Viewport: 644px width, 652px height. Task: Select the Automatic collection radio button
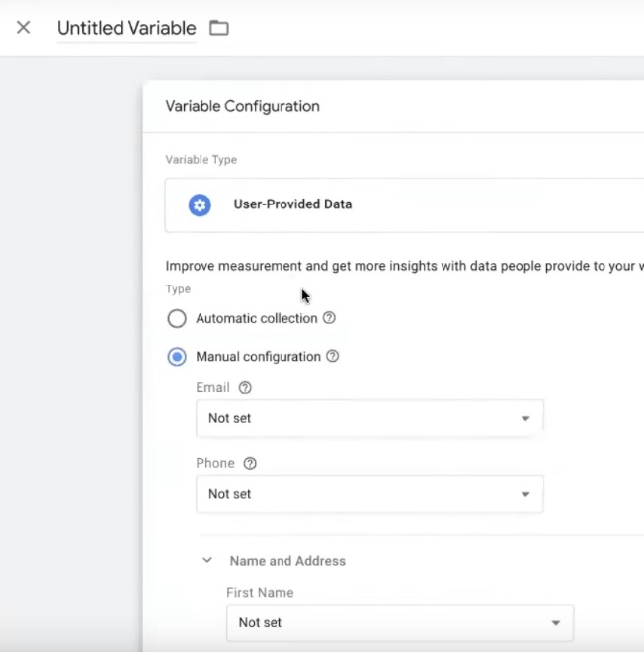(x=177, y=319)
